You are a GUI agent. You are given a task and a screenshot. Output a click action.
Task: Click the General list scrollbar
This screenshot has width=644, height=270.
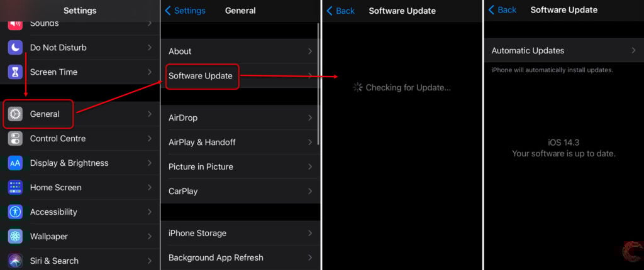319,84
